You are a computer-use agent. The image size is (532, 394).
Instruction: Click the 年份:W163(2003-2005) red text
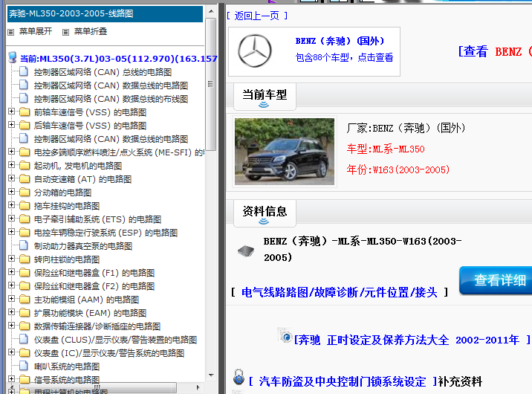[x=398, y=169]
